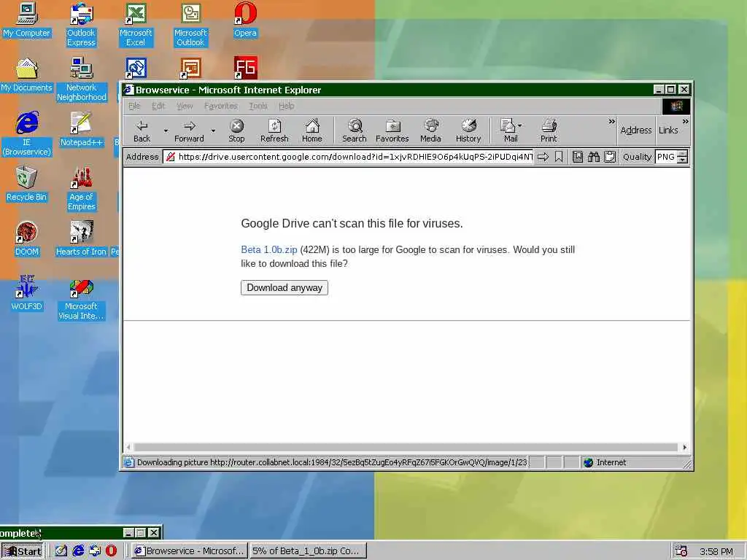The image size is (747, 560).
Task: Open the Edit menu
Action: [158, 106]
